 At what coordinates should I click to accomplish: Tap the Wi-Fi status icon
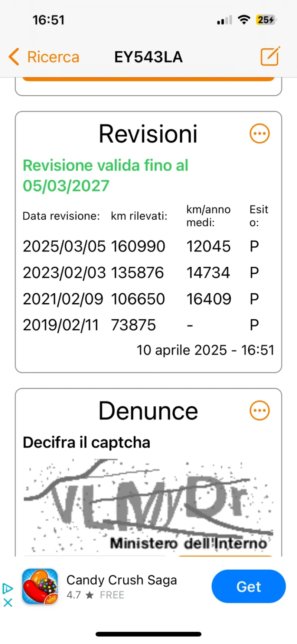[244, 20]
